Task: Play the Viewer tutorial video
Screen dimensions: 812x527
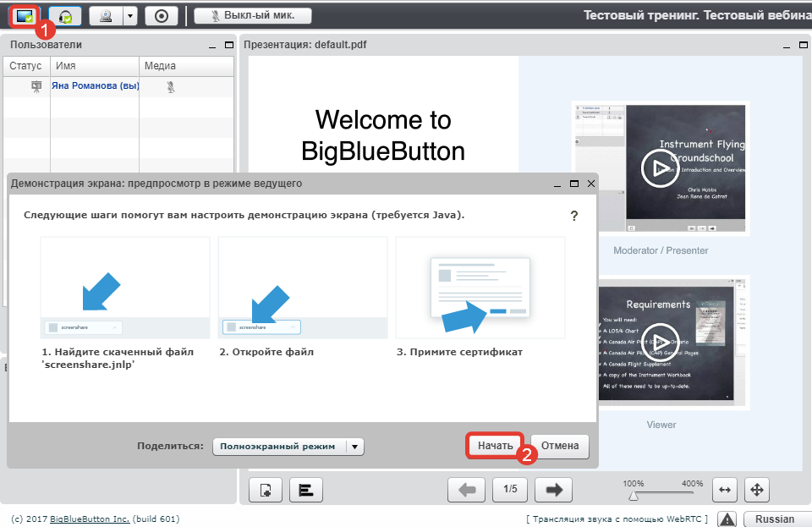Action: tap(660, 341)
